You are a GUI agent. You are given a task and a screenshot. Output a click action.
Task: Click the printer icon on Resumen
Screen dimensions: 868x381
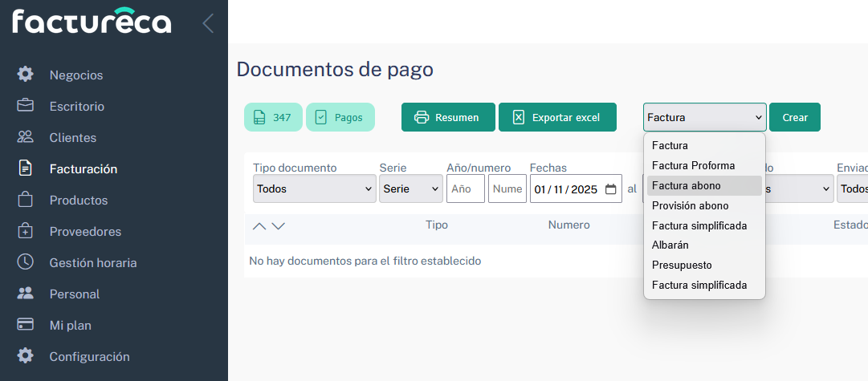click(x=422, y=117)
